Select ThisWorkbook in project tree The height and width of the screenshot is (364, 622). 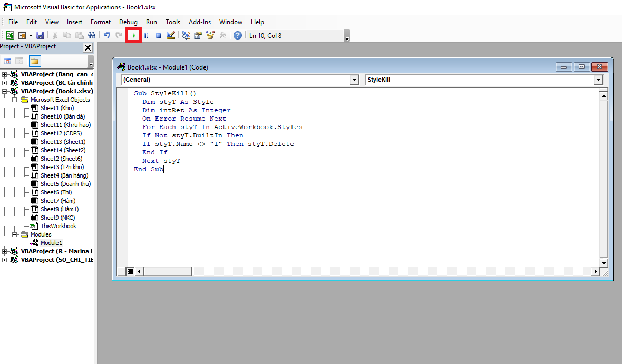[58, 226]
